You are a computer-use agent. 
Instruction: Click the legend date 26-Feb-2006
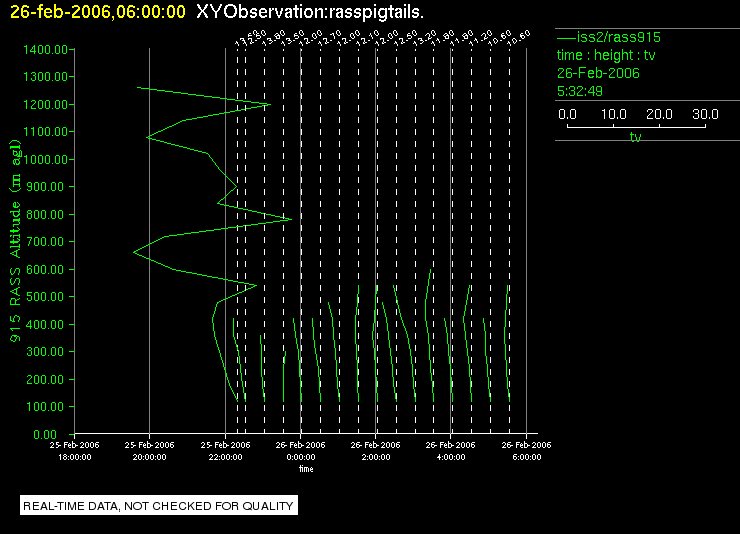[598, 73]
